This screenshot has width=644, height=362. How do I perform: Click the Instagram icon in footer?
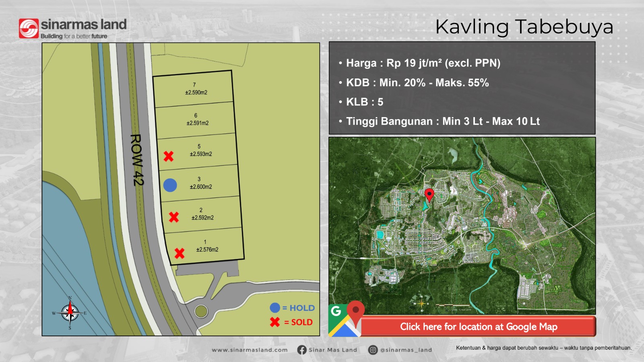point(373,350)
